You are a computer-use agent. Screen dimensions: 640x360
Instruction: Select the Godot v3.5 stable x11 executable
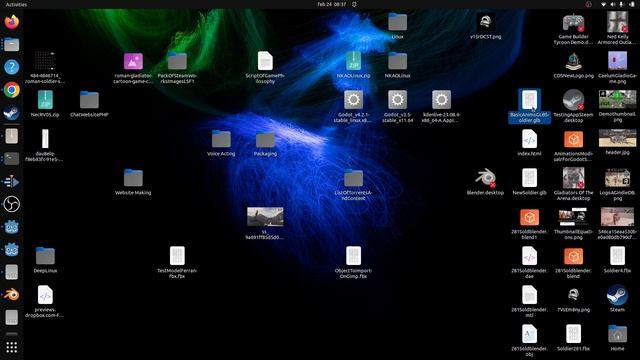(x=398, y=107)
